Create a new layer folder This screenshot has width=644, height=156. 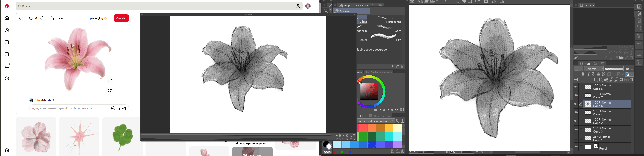tap(606, 80)
